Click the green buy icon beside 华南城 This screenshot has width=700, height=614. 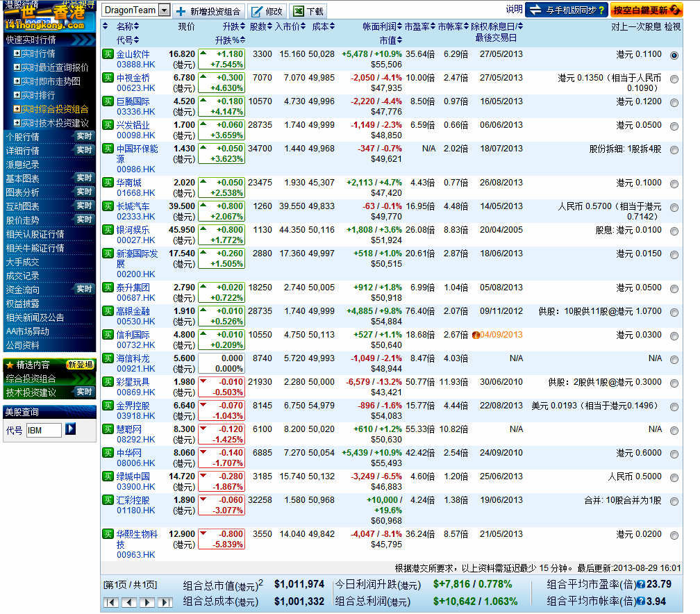click(108, 182)
